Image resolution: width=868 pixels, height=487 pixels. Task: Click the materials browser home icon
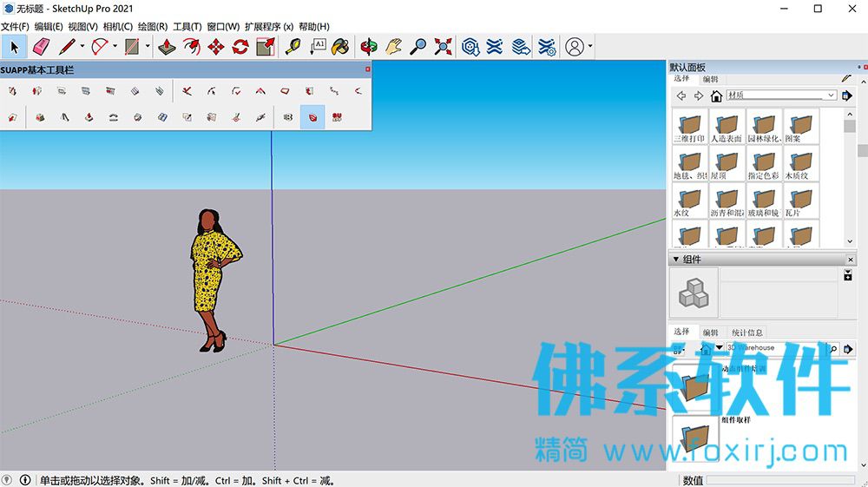tap(716, 95)
